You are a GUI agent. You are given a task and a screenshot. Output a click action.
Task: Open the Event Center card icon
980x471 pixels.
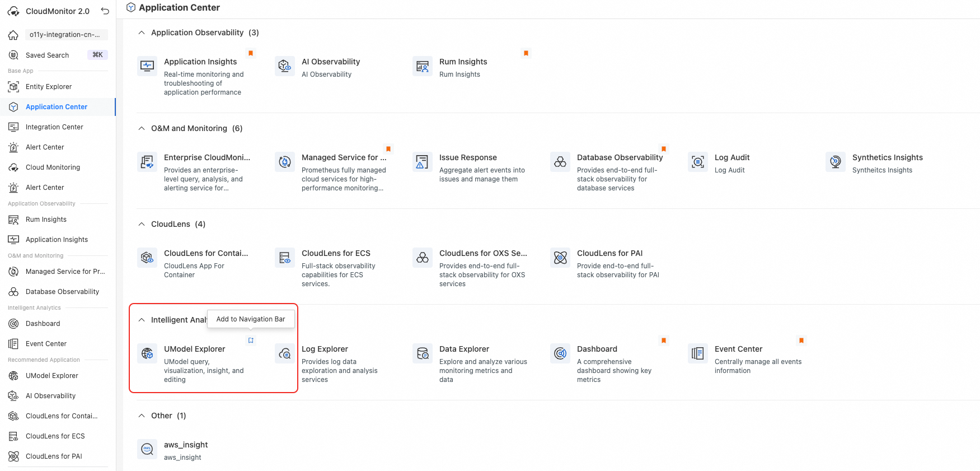[x=698, y=353]
